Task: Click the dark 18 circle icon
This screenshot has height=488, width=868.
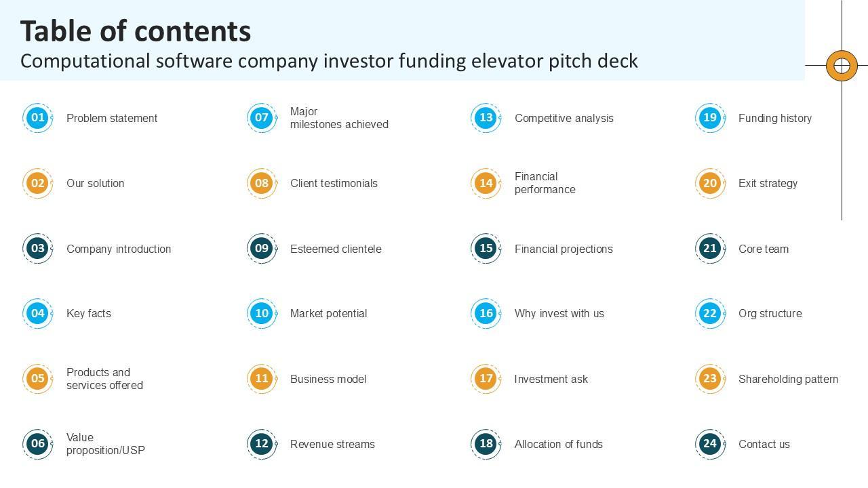Action: pos(486,444)
